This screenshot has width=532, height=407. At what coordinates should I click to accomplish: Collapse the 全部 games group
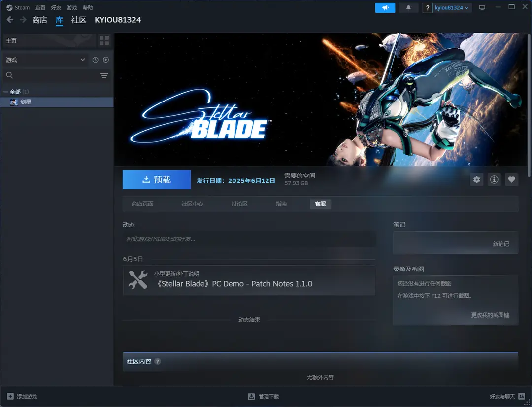click(x=6, y=92)
